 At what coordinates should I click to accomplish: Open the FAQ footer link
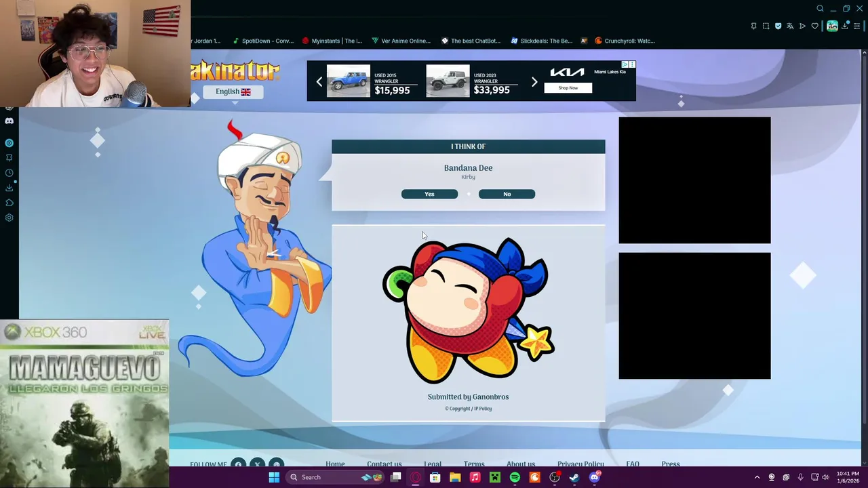coord(633,464)
